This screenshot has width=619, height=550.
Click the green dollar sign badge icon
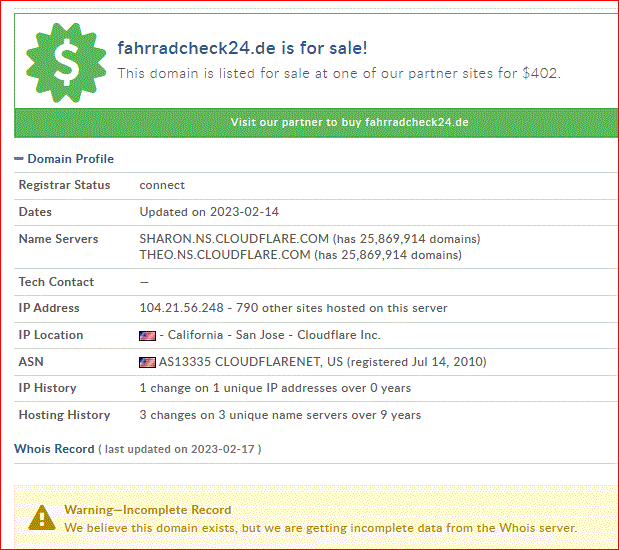point(66,63)
